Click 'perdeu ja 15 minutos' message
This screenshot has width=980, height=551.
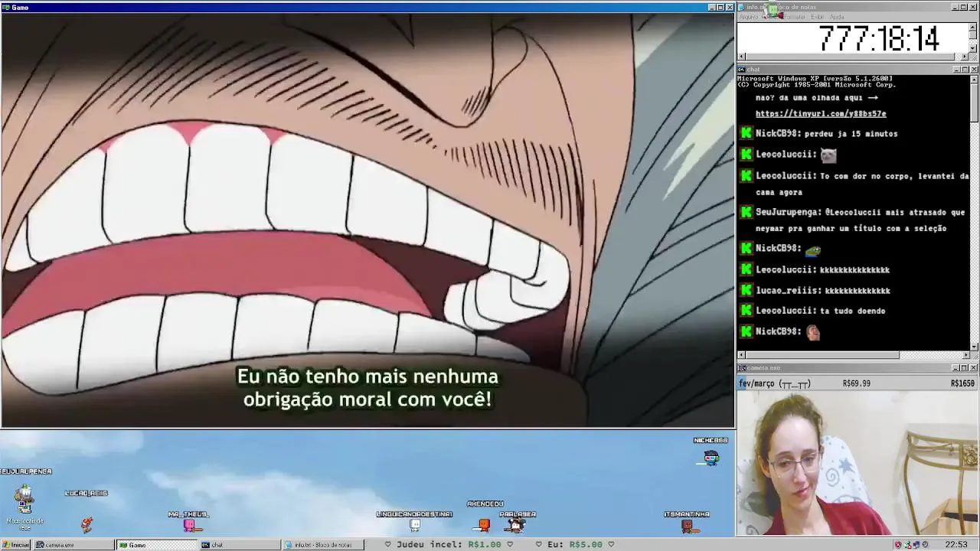(851, 134)
